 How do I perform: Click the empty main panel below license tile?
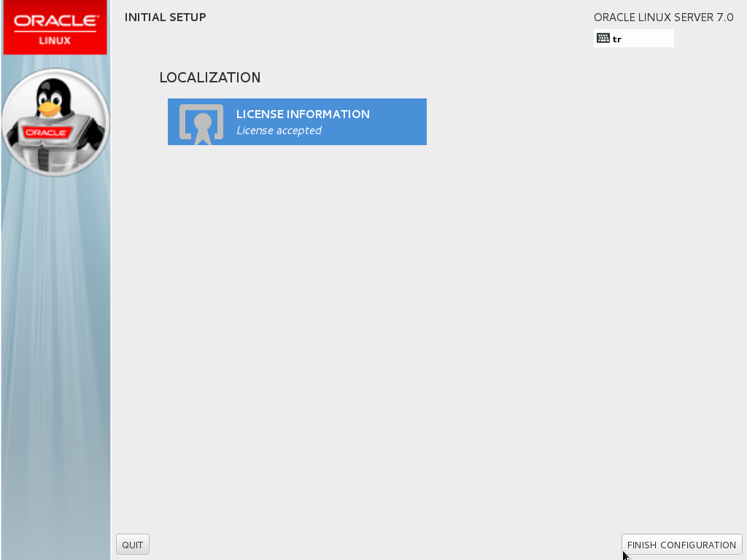pos(423,328)
